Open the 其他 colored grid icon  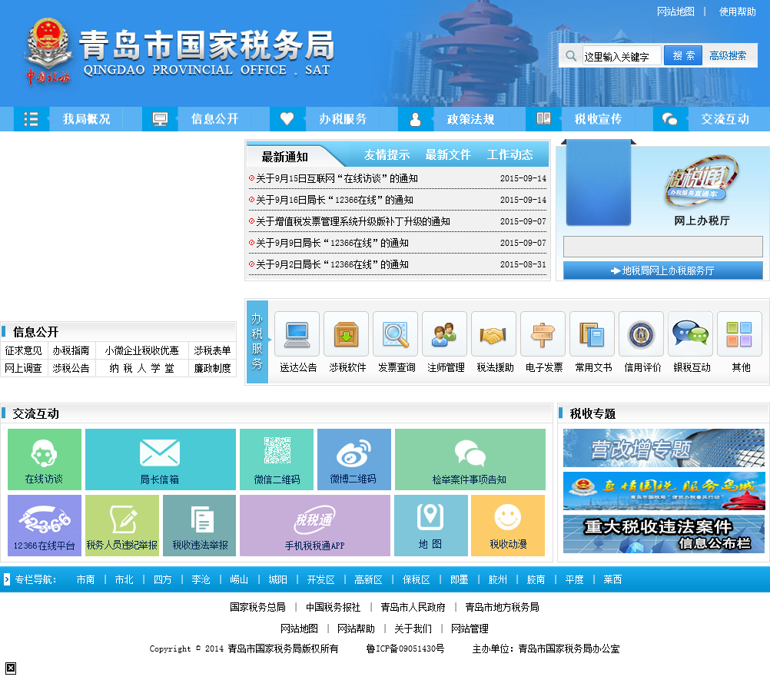[739, 333]
